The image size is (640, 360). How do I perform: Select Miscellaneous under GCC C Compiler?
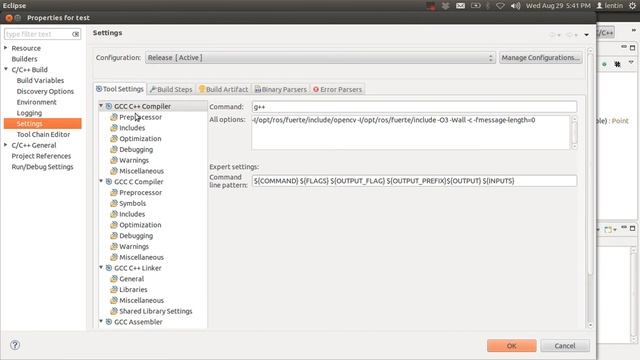(141, 258)
